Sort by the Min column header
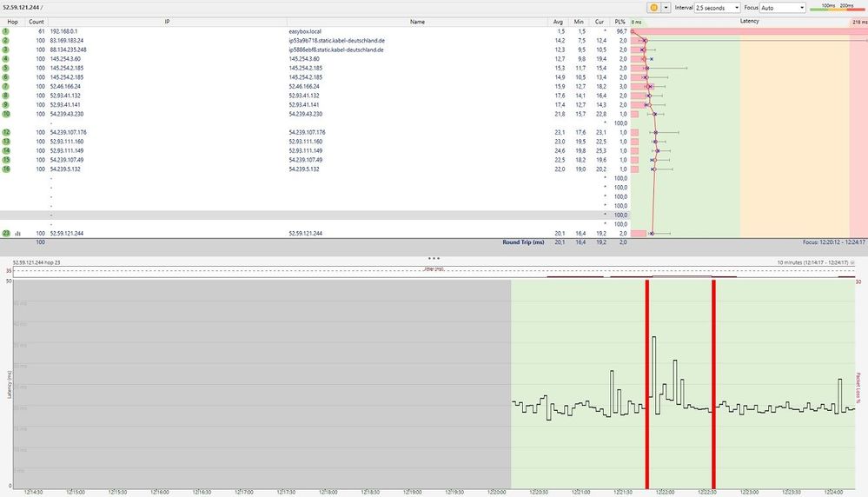The height and width of the screenshot is (497, 868). tap(579, 22)
